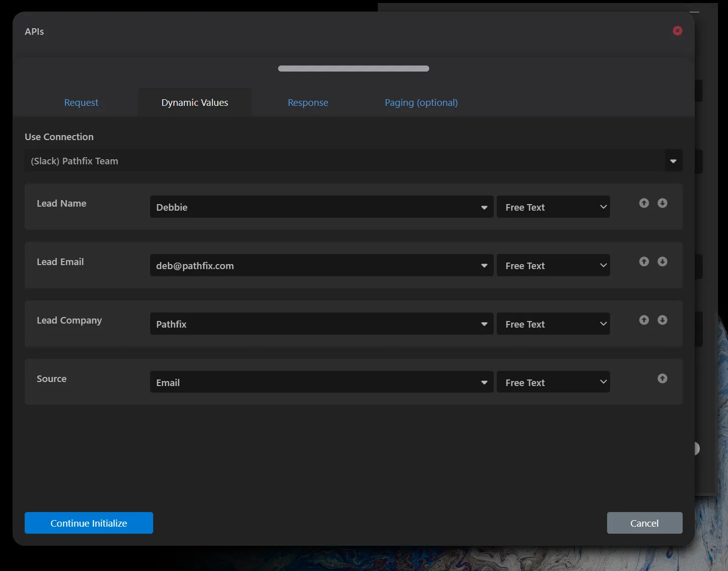Click the Continue Initialize button

coord(89,523)
